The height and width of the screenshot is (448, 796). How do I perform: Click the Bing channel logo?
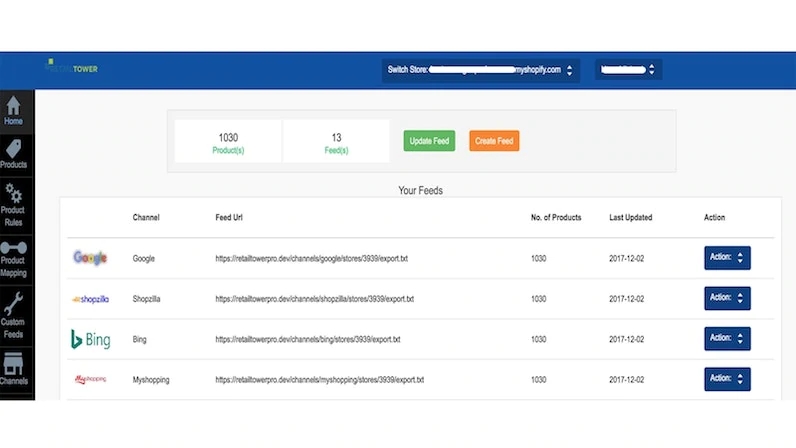pyautogui.click(x=89, y=339)
